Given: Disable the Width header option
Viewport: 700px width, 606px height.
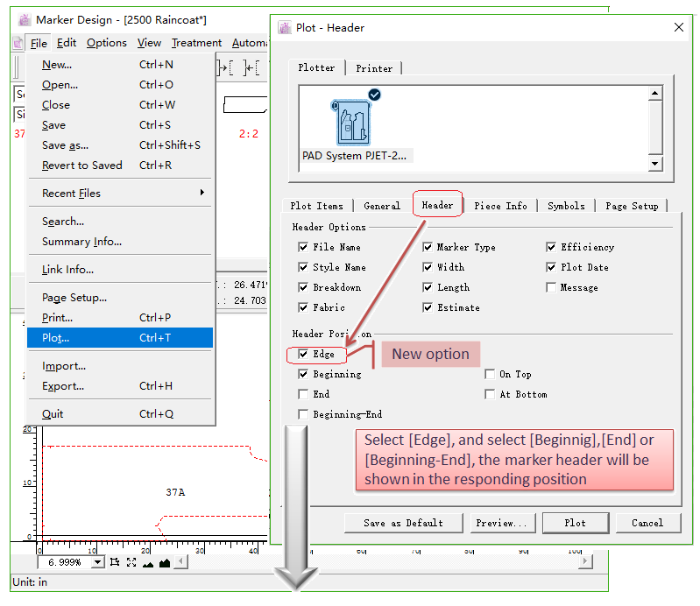Looking at the screenshot, I should point(428,267).
